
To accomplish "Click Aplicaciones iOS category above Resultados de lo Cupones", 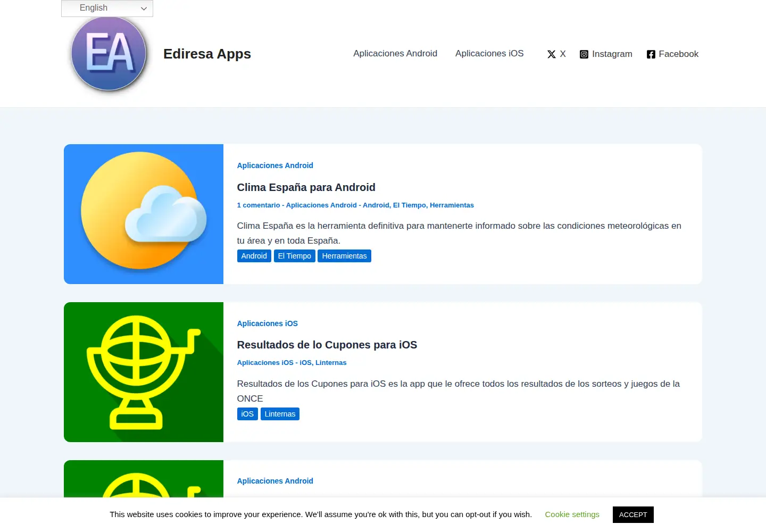I will (268, 323).
